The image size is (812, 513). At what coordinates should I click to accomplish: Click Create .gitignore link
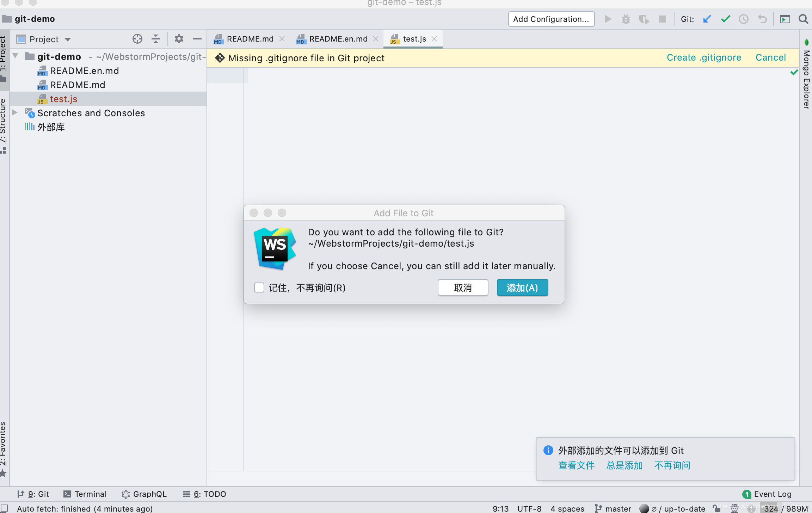point(704,57)
